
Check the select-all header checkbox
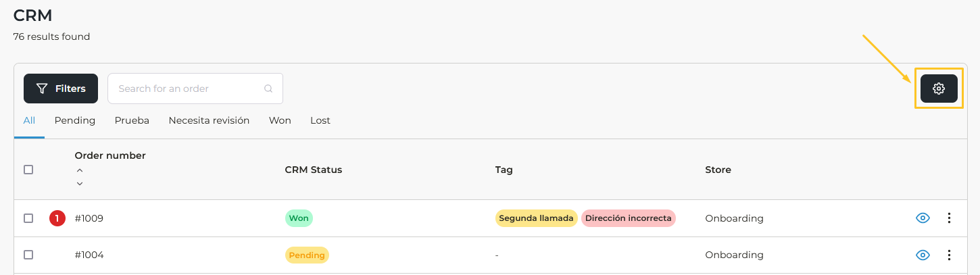(28, 170)
